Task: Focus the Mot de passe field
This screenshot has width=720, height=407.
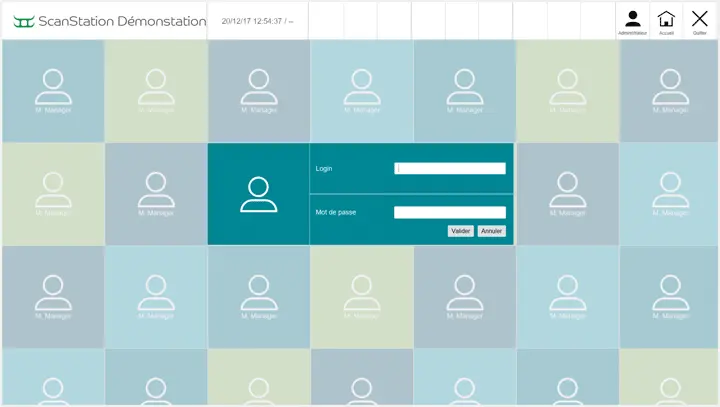Action: pyautogui.click(x=449, y=212)
